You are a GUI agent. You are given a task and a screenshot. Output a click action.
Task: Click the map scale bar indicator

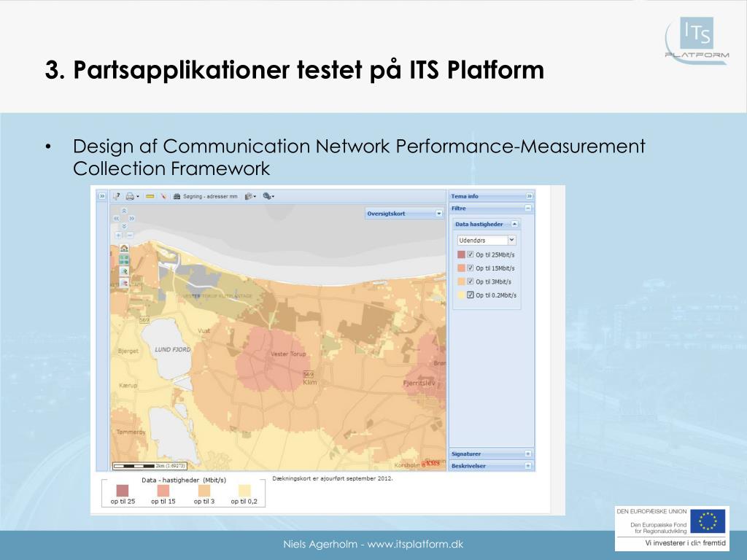pos(150,466)
